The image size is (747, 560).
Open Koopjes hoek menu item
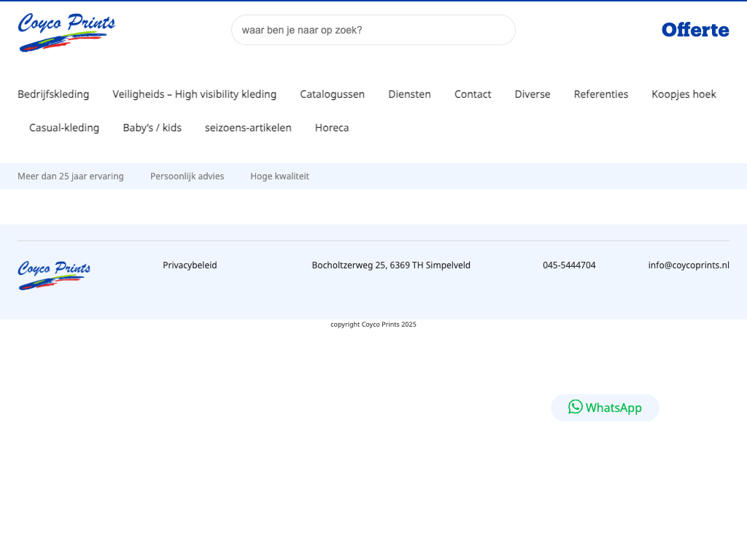(684, 94)
